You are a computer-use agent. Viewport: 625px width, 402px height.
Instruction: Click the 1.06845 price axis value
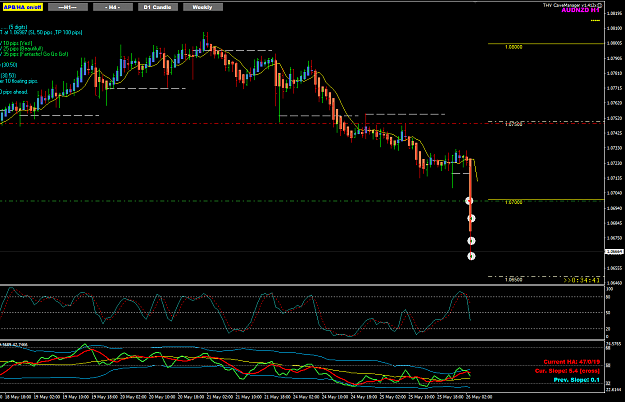click(614, 223)
